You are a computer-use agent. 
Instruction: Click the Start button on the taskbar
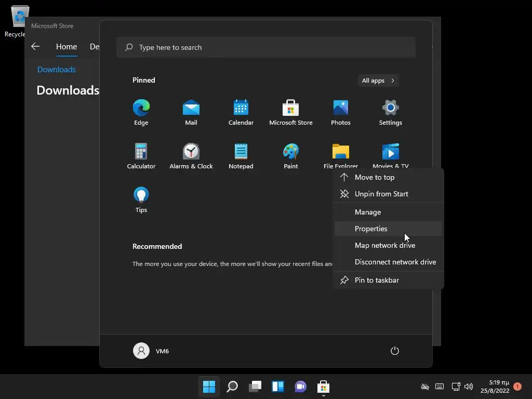pyautogui.click(x=209, y=387)
